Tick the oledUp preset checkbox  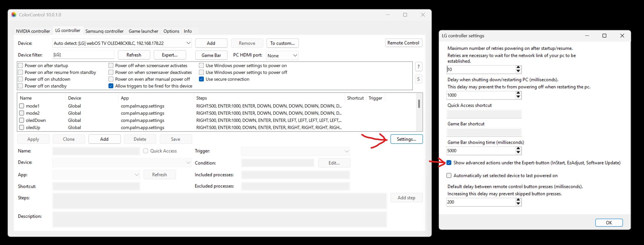22,127
